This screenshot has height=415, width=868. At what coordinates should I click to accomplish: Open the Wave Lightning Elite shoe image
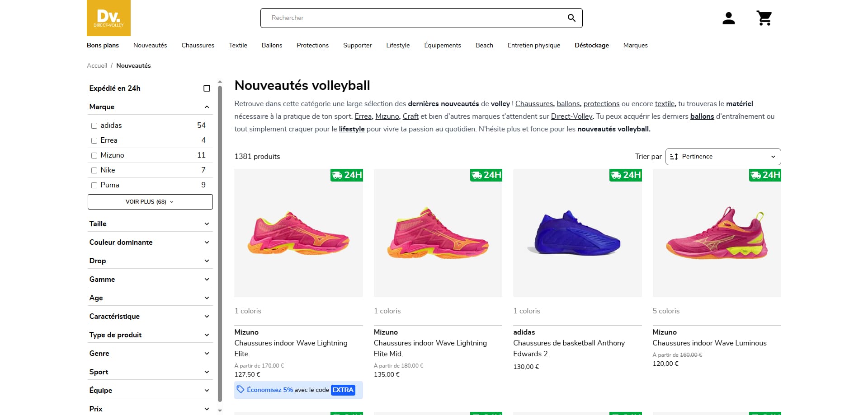pyautogui.click(x=298, y=233)
